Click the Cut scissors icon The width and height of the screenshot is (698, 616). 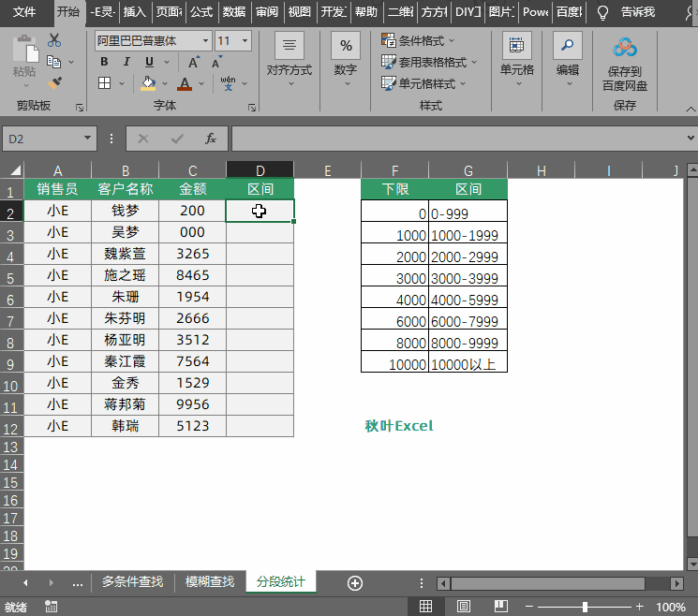click(x=54, y=40)
